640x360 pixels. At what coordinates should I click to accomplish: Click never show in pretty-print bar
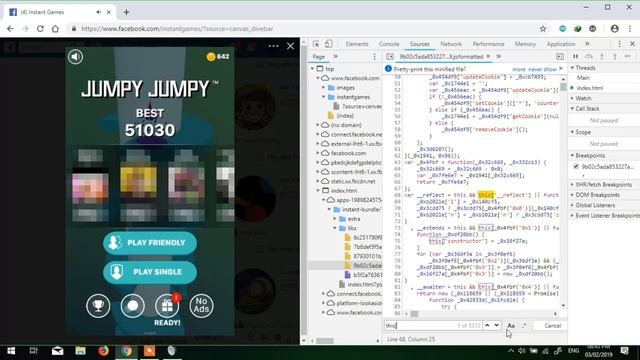pos(542,69)
